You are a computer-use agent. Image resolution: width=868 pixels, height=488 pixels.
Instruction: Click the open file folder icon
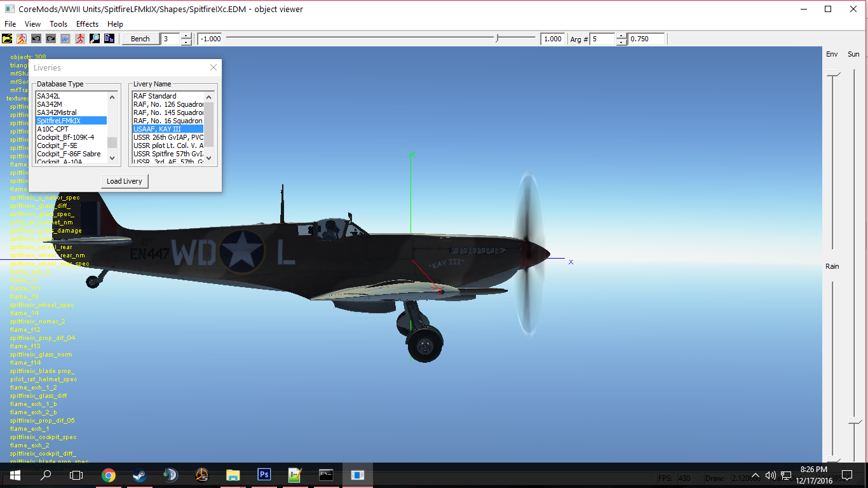[7, 39]
